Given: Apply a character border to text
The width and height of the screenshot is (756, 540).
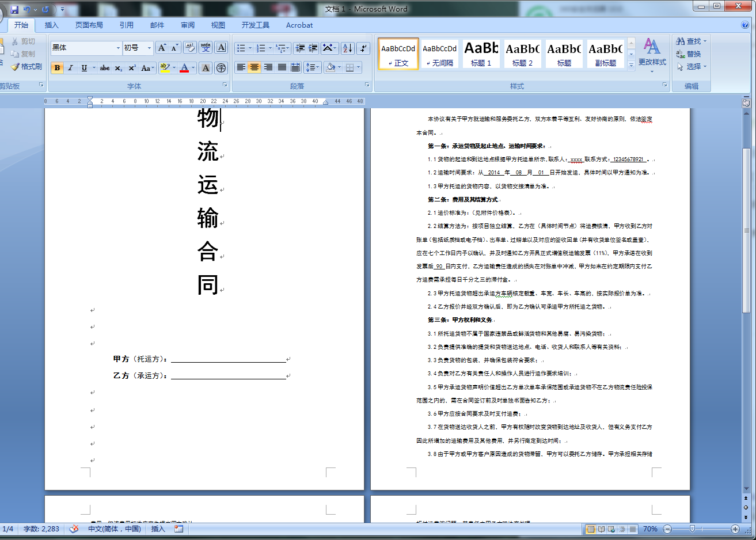Looking at the screenshot, I should point(221,48).
